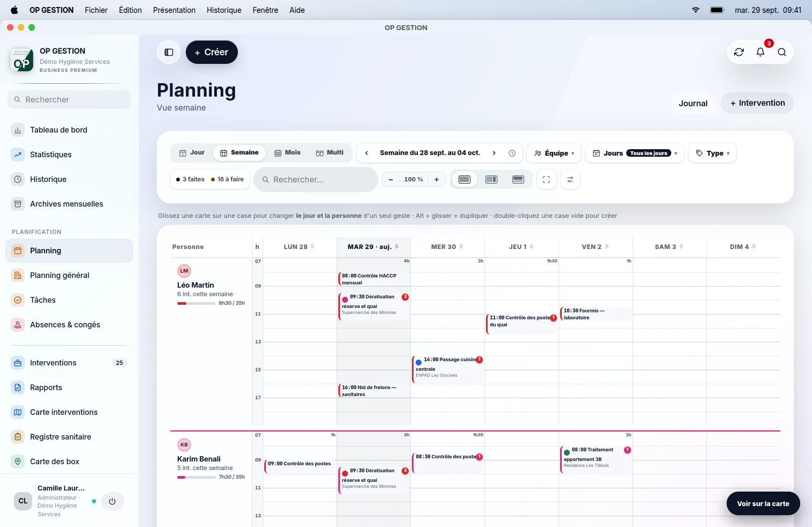The width and height of the screenshot is (812, 527).
Task: Click the + Intervention button
Action: (757, 103)
